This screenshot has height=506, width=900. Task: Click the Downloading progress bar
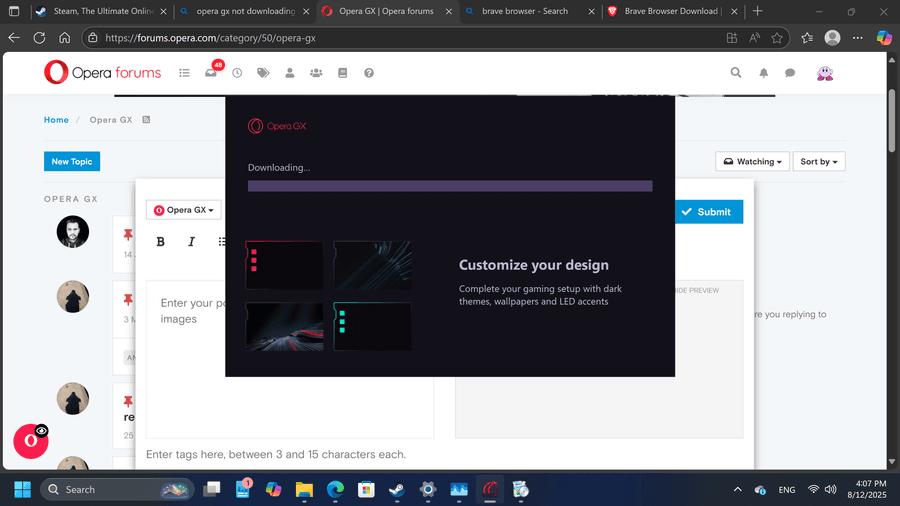tap(450, 186)
